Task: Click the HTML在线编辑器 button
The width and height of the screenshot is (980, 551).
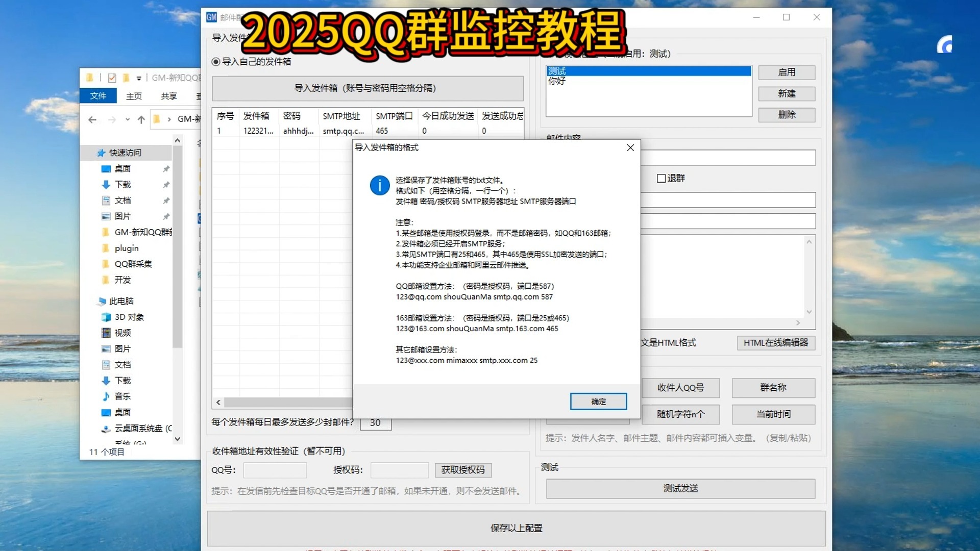Action: pos(775,343)
